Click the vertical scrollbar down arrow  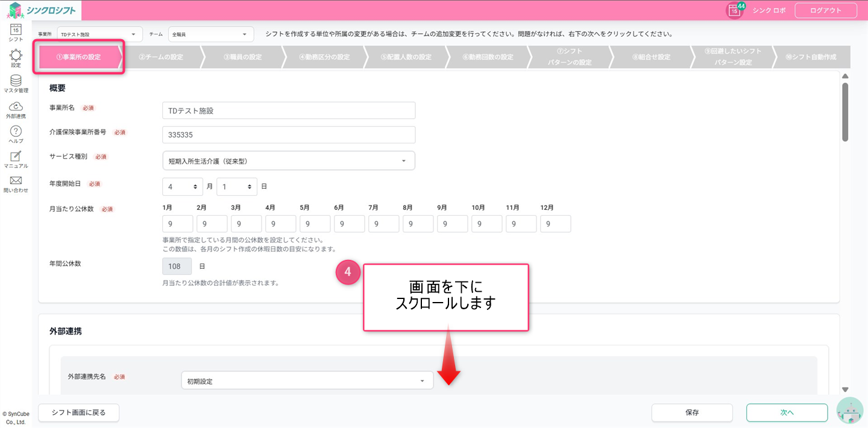(x=845, y=390)
